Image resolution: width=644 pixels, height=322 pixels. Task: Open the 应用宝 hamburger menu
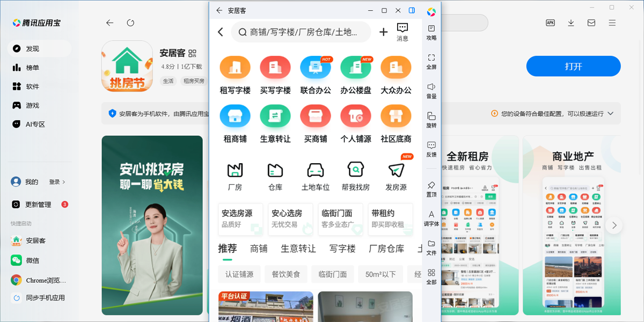[x=612, y=23]
